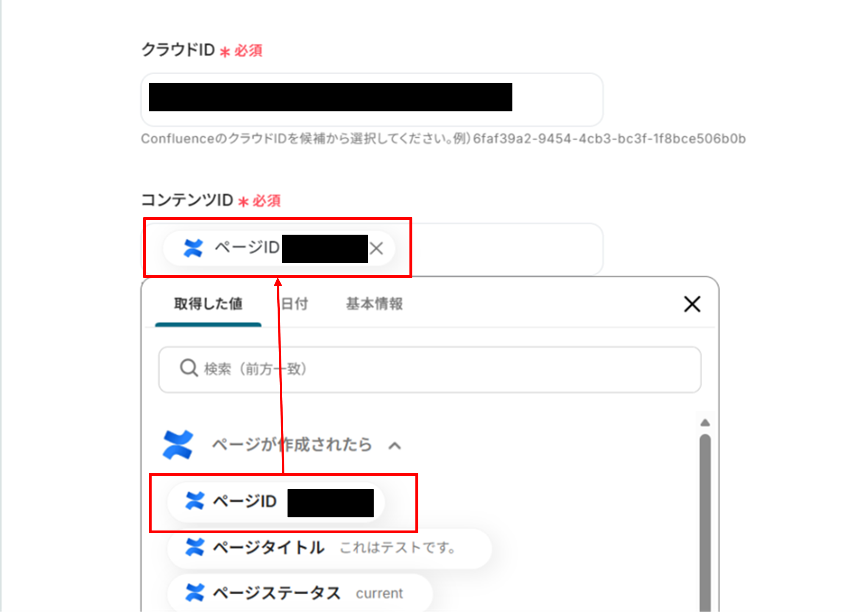
Task: Insert the ページID value option
Action: pos(244,502)
